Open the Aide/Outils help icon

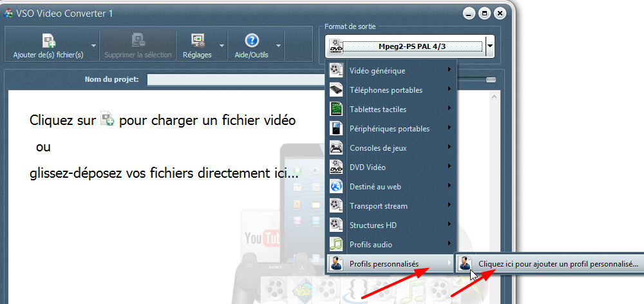252,41
